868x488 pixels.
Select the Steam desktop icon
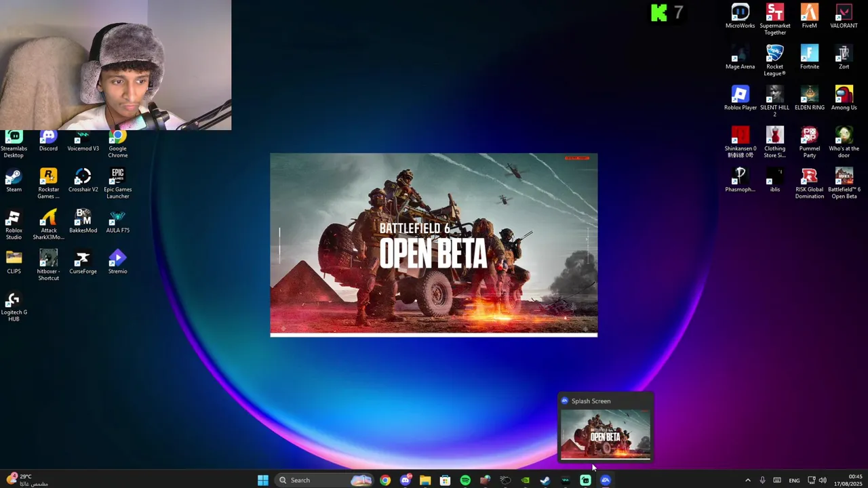[x=14, y=181]
